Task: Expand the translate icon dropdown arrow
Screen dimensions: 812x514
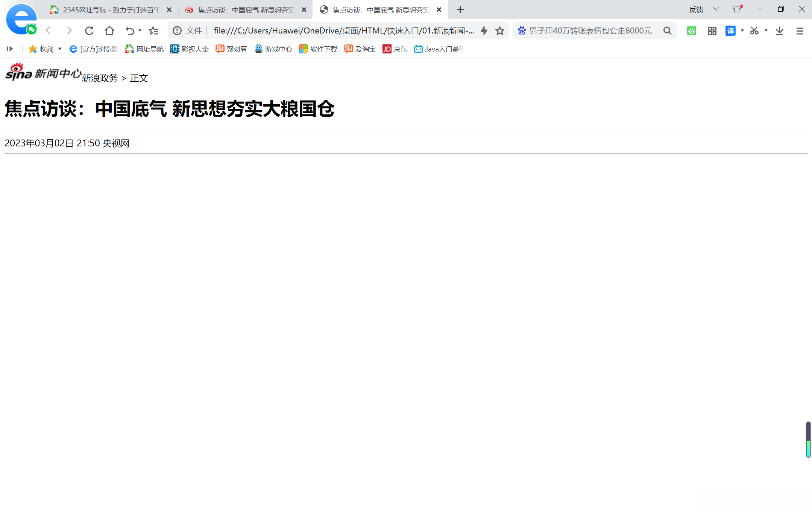Action: click(x=742, y=30)
